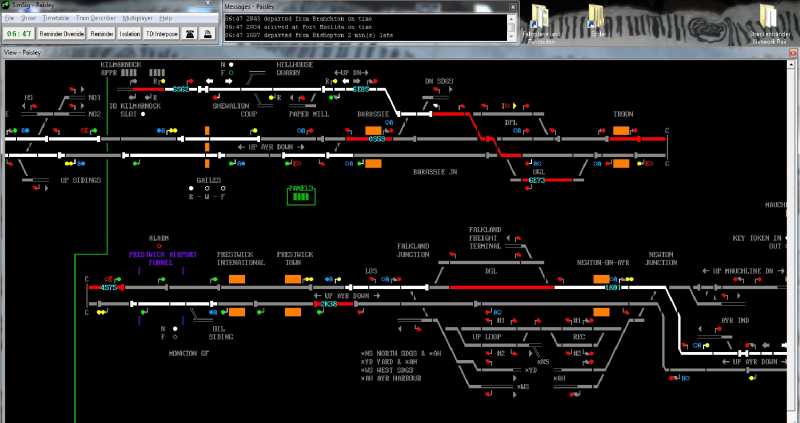Screen dimensions: 800x423
Task: Select the F indicator circle at Hillhouse Quarry
Action: tap(231, 73)
